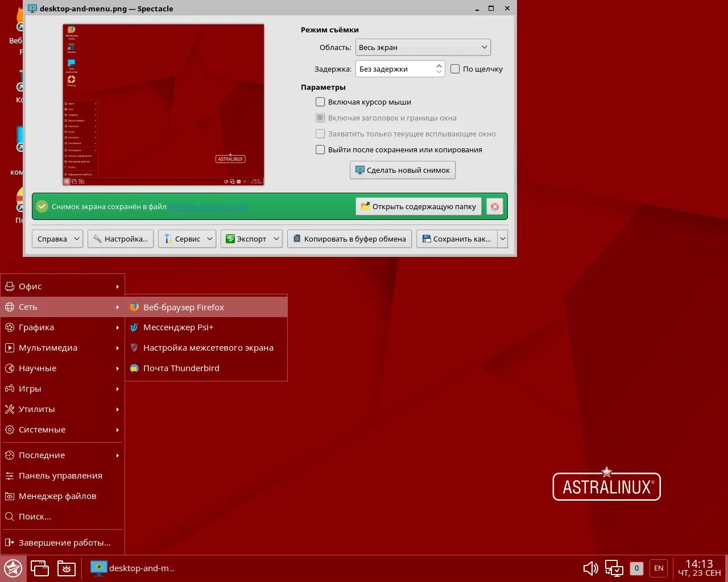Click the show desktop taskbar icon

(x=40, y=568)
